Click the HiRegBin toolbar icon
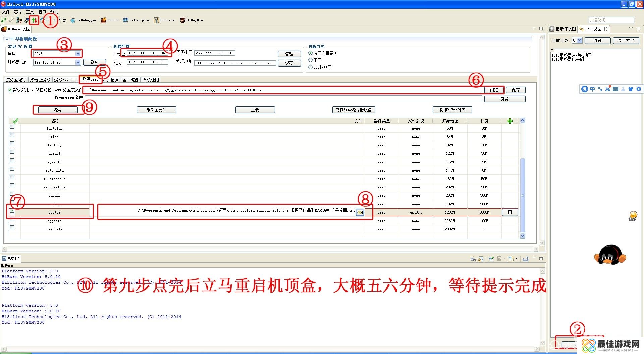The width and height of the screenshot is (644, 354). [192, 20]
